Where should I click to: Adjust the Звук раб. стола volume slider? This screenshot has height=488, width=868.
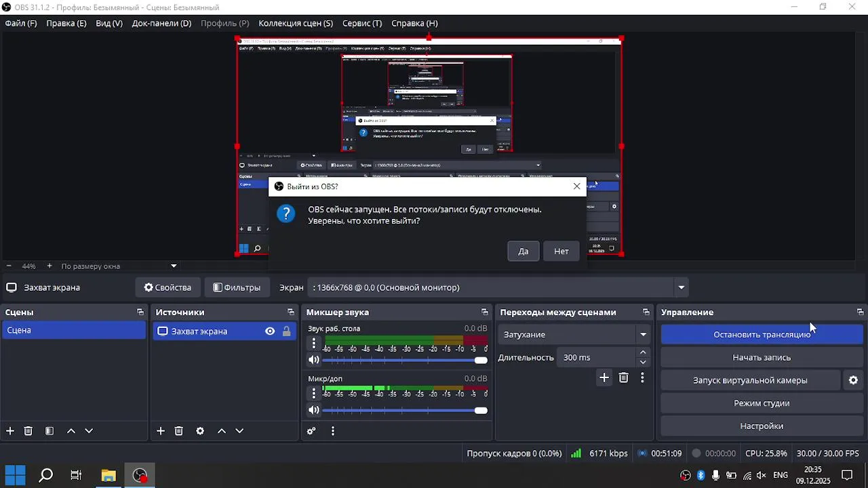click(405, 361)
